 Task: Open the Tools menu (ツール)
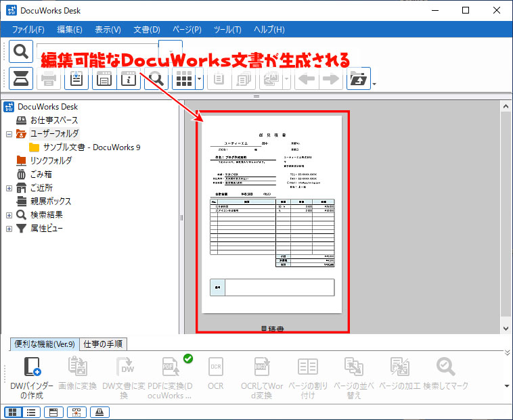pyautogui.click(x=227, y=29)
